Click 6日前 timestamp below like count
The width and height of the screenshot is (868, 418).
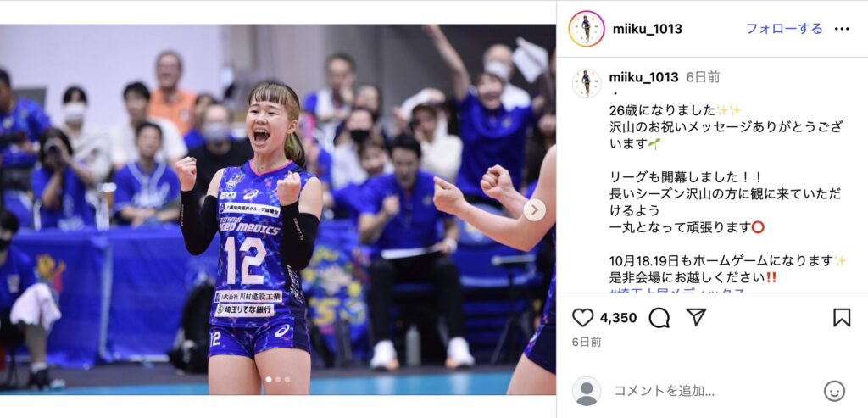[587, 343]
